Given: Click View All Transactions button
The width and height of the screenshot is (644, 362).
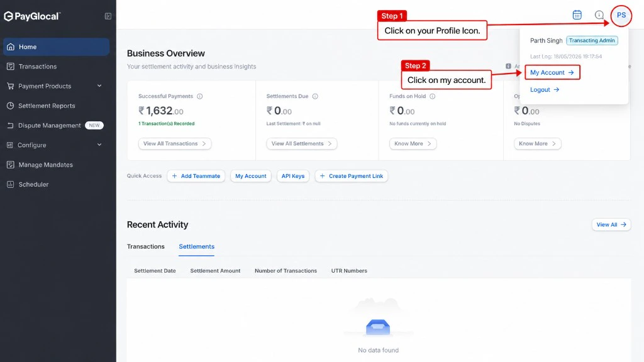Looking at the screenshot, I should (175, 144).
